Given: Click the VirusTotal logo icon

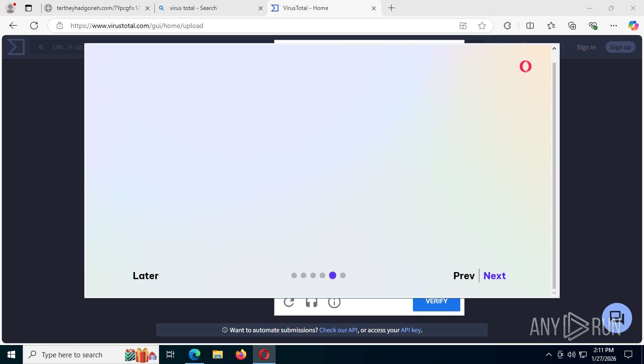Looking at the screenshot, I should tap(16, 47).
